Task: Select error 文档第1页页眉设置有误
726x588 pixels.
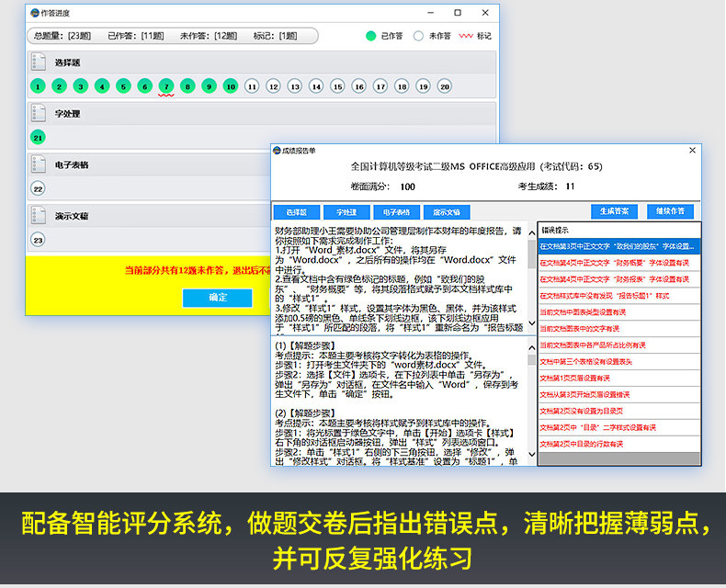Action: [619, 378]
